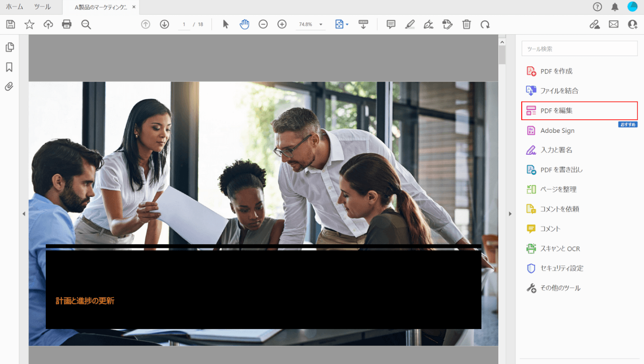Click the scrollbar up arrow

click(502, 41)
